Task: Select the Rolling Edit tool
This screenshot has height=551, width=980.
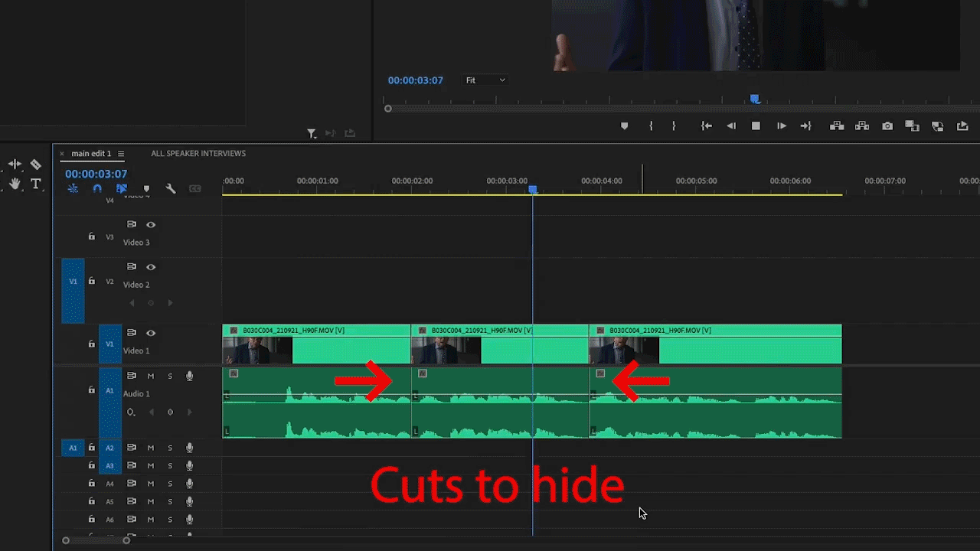Action: [x=15, y=165]
